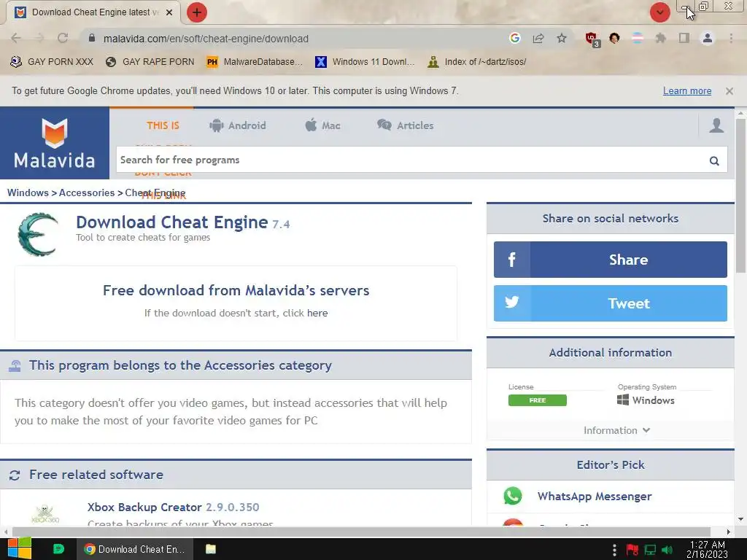Click the Malavida logo
The height and width of the screenshot is (560, 747).
(54, 143)
